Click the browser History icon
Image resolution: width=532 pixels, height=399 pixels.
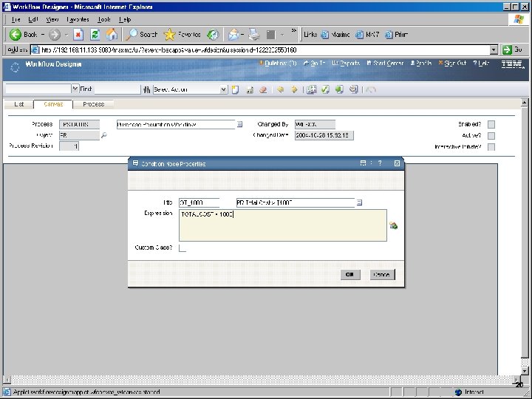(x=213, y=34)
